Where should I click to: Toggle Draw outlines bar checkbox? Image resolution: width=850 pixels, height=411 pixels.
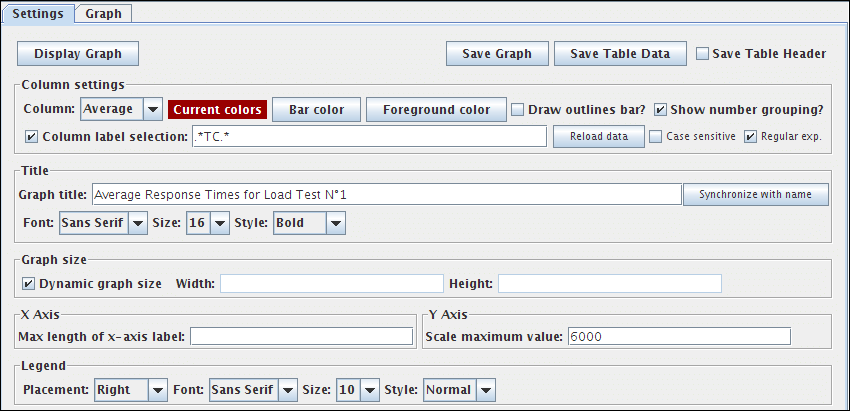(x=518, y=109)
